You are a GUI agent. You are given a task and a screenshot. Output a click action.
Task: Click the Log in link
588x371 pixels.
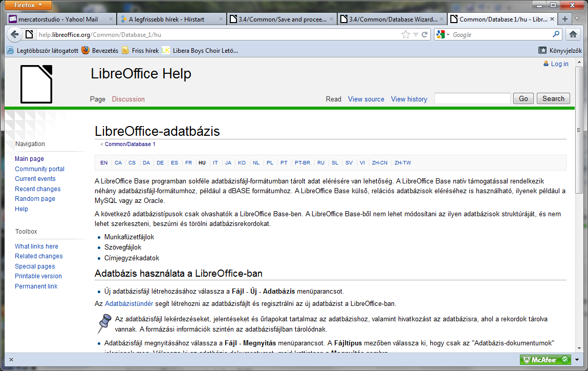click(559, 64)
